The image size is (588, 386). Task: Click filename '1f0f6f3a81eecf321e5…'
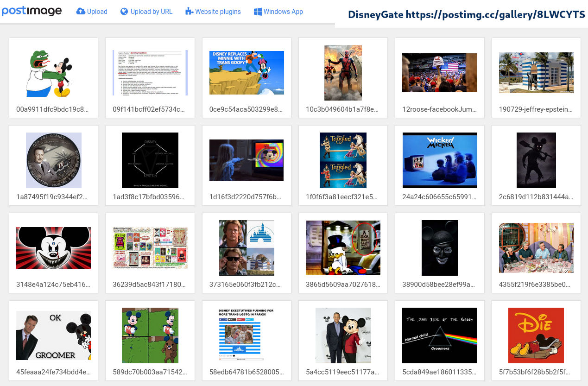click(x=342, y=197)
